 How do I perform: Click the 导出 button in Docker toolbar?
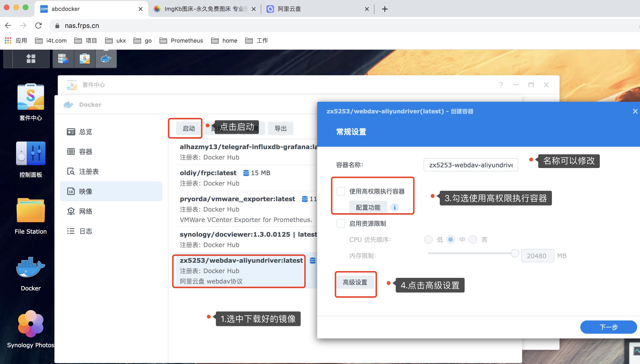(x=280, y=128)
